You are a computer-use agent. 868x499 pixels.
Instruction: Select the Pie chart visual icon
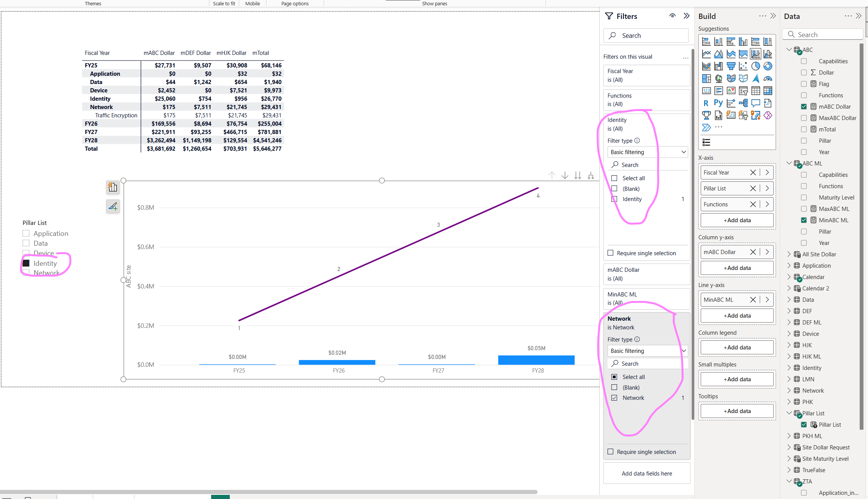coord(756,66)
